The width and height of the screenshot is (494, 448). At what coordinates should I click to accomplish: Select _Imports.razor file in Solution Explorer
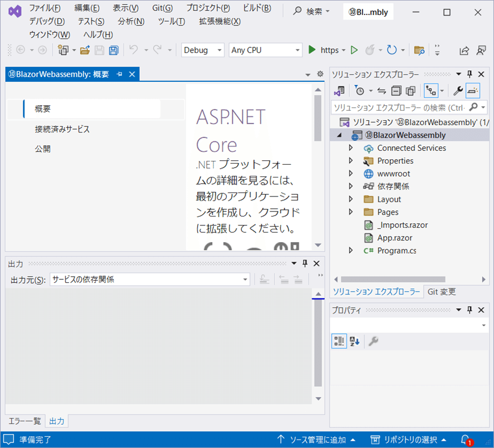(x=402, y=225)
